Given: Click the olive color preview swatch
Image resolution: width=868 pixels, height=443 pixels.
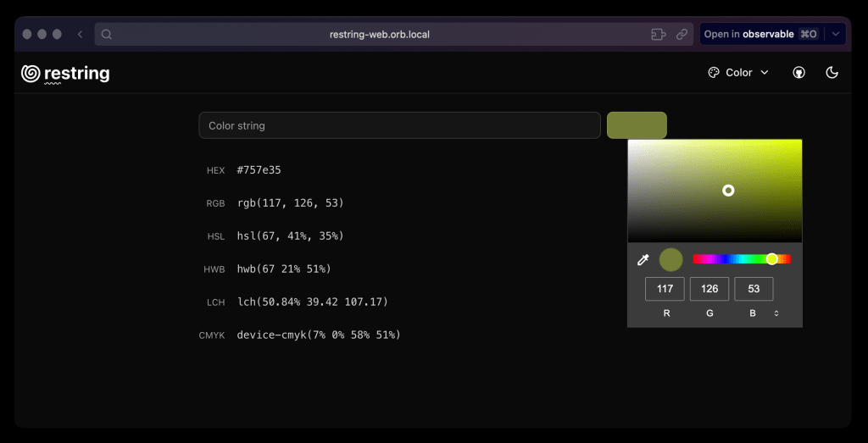Looking at the screenshot, I should tap(637, 125).
